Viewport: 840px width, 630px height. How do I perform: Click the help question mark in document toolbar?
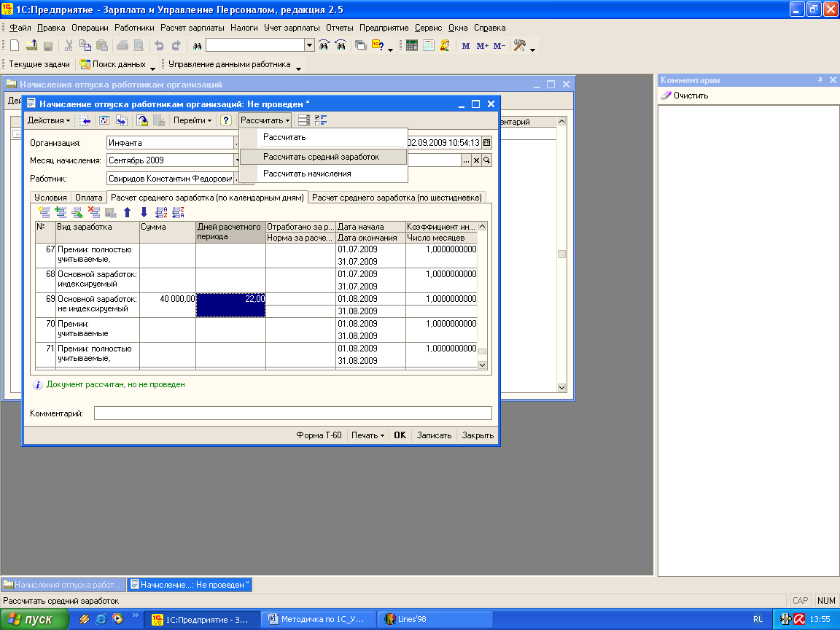point(225,120)
